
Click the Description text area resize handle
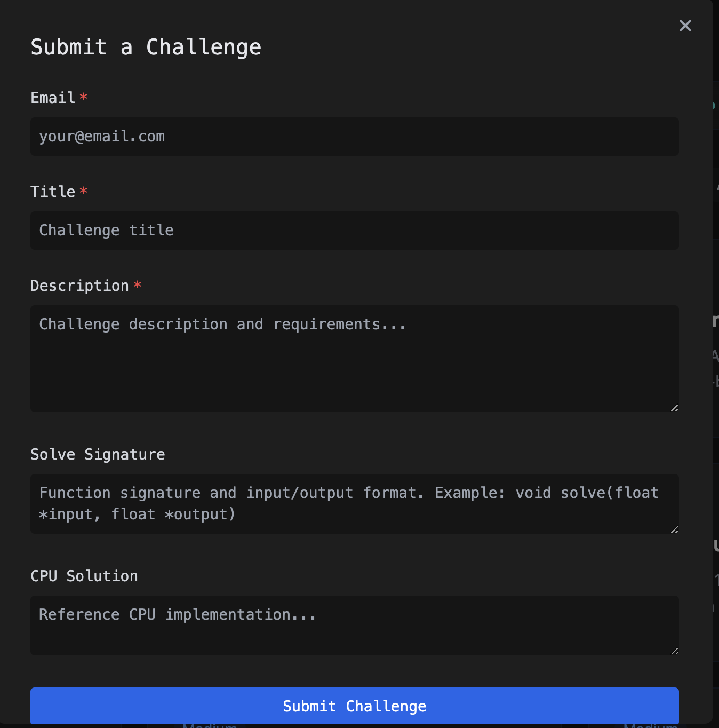[x=675, y=408]
